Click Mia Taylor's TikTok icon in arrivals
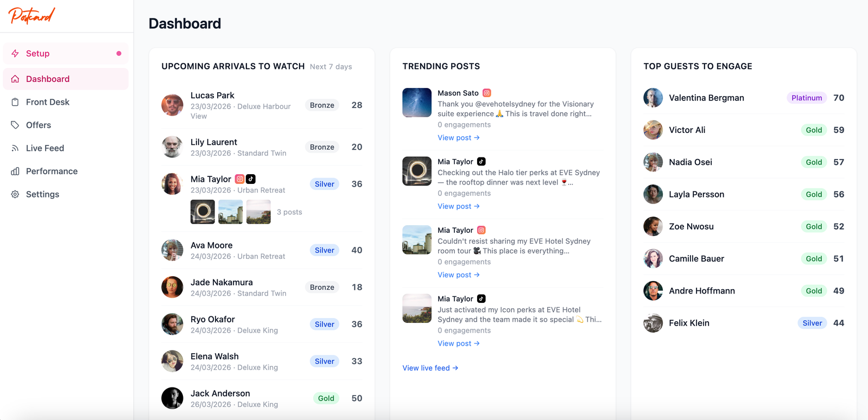868x420 pixels. click(251, 179)
